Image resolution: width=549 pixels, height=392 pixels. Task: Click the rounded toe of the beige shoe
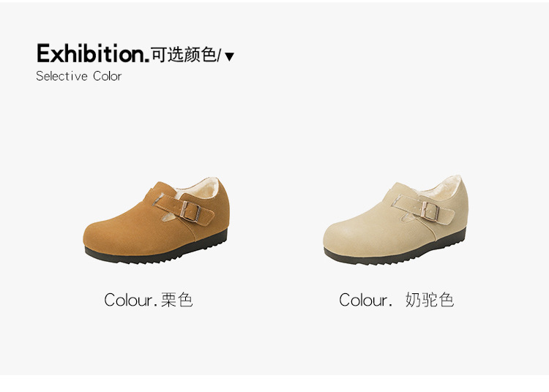coord(345,236)
